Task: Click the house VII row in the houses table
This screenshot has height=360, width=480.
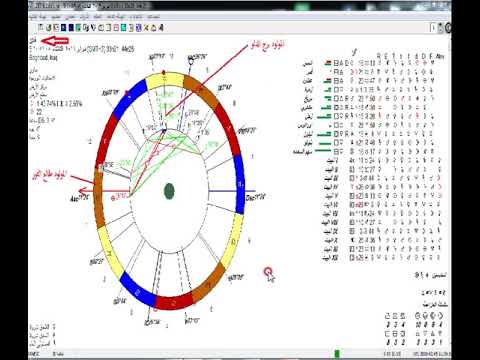Action: 383,214
